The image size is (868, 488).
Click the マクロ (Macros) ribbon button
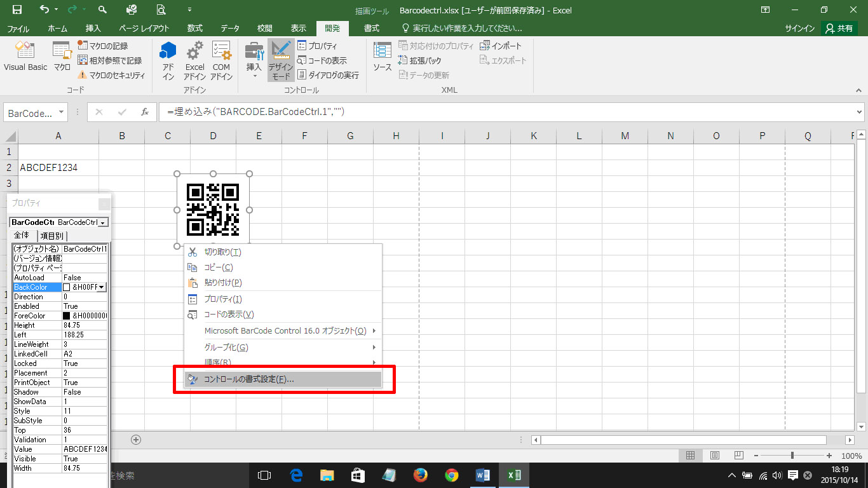[x=62, y=57]
